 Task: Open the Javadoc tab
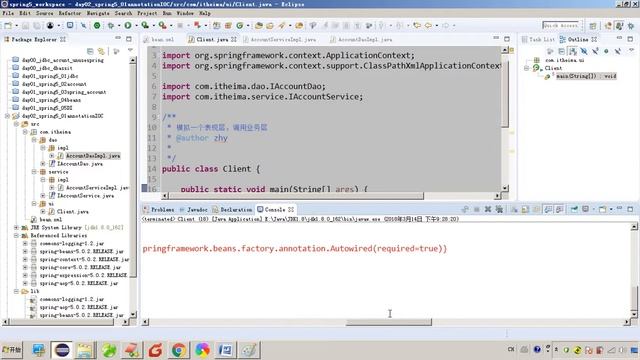pyautogui.click(x=193, y=209)
